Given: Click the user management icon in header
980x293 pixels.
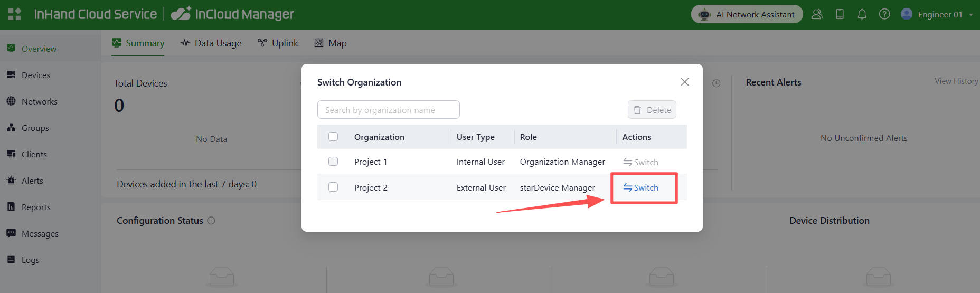Looking at the screenshot, I should (x=817, y=14).
